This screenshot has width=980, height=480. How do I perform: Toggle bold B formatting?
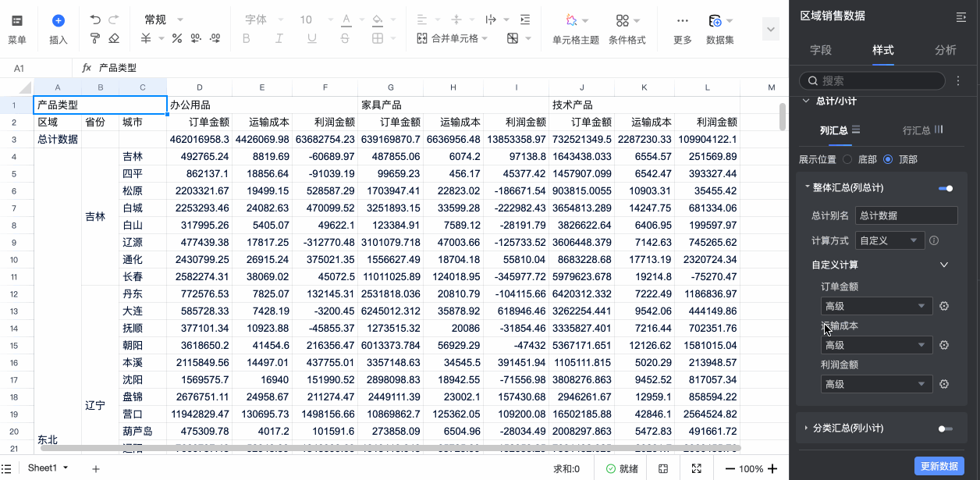pos(247,37)
